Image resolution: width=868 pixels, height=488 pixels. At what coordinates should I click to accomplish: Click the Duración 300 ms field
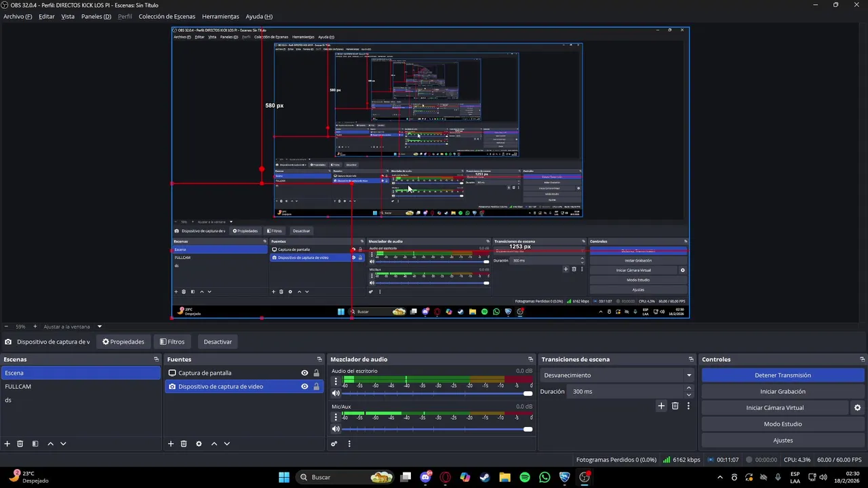(x=625, y=392)
